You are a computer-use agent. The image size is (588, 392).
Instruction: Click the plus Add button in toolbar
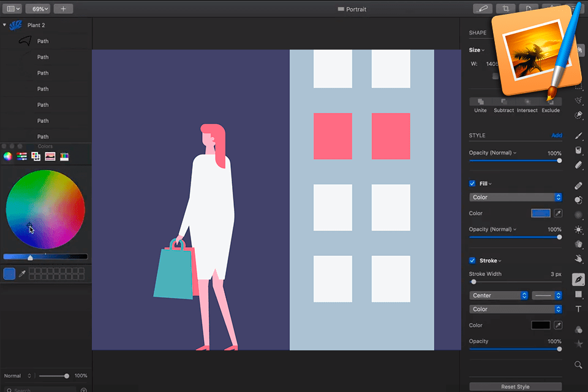tap(63, 9)
